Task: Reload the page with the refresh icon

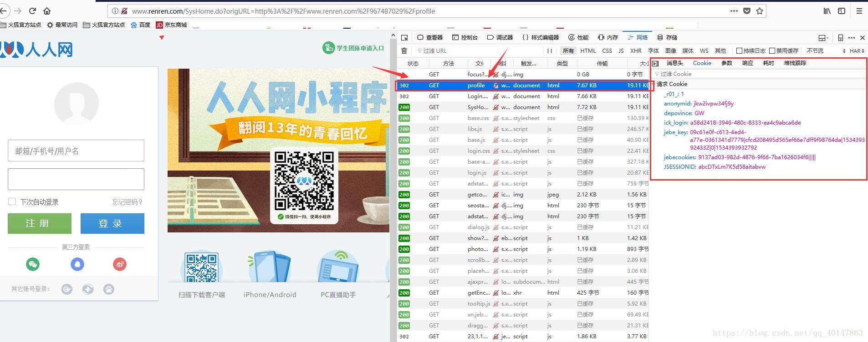Action: tap(32, 11)
